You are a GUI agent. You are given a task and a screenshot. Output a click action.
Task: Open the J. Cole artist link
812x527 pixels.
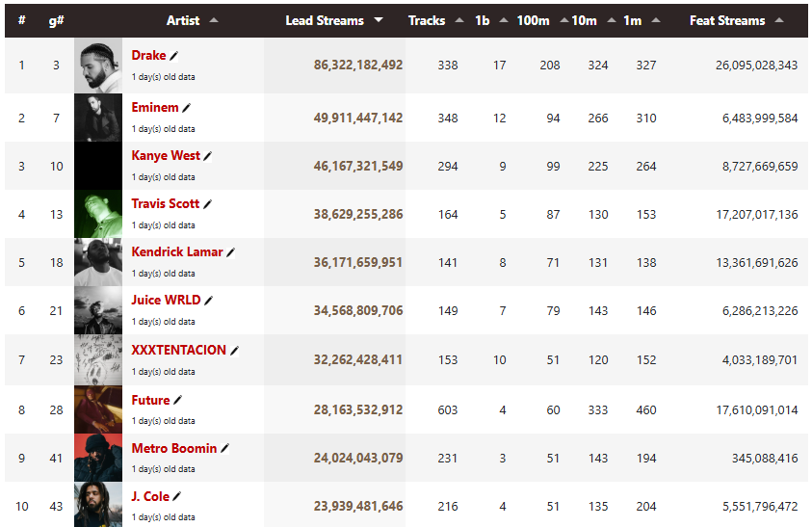pos(150,496)
